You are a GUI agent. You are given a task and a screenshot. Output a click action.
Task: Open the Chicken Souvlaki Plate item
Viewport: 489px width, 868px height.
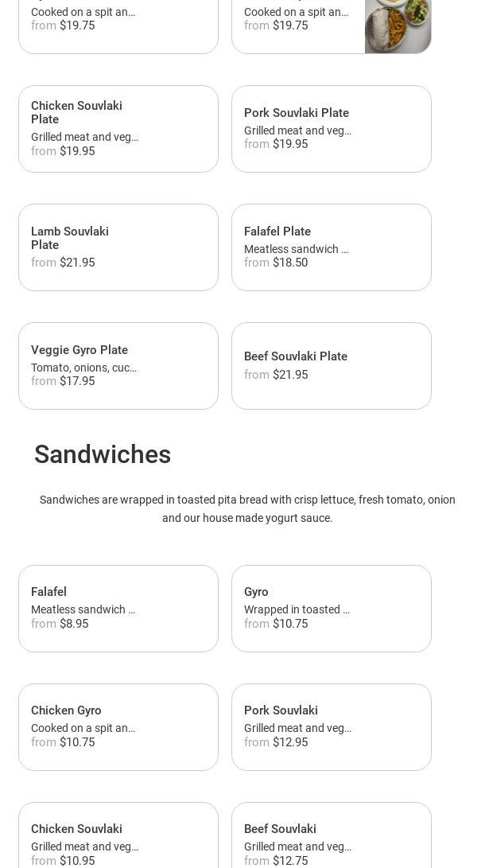pos(118,129)
